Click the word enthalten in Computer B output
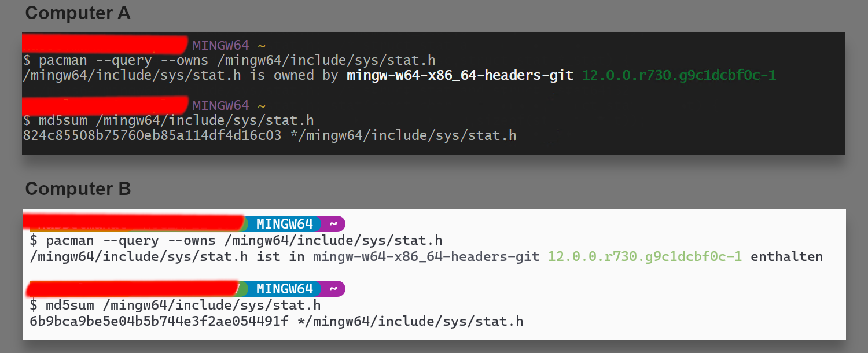868x353 pixels. pyautogui.click(x=786, y=256)
